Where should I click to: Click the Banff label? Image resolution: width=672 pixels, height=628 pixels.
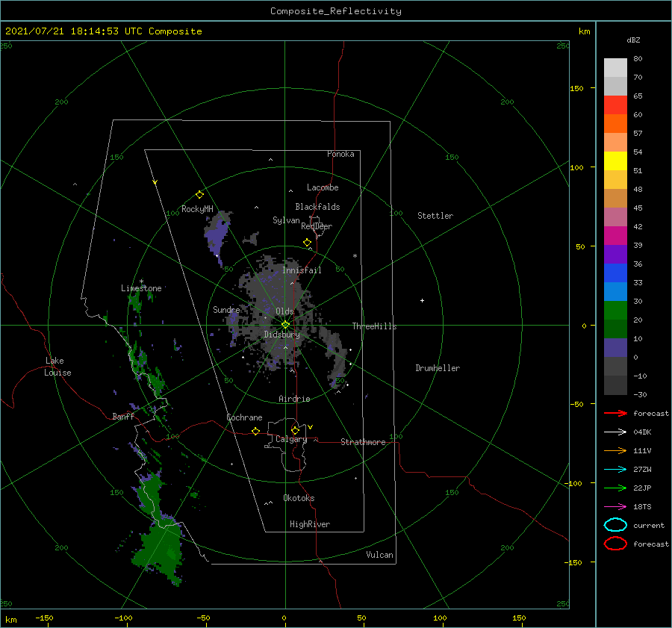pos(123,416)
